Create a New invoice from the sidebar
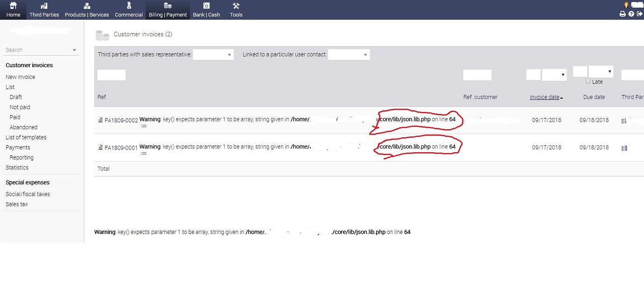The image size is (644, 281). tap(20, 77)
